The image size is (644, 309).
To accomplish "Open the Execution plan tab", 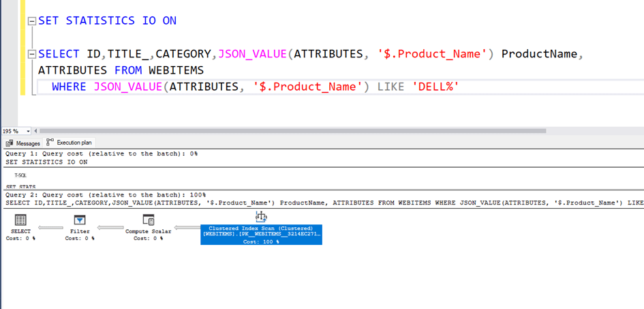I will tap(70, 143).
